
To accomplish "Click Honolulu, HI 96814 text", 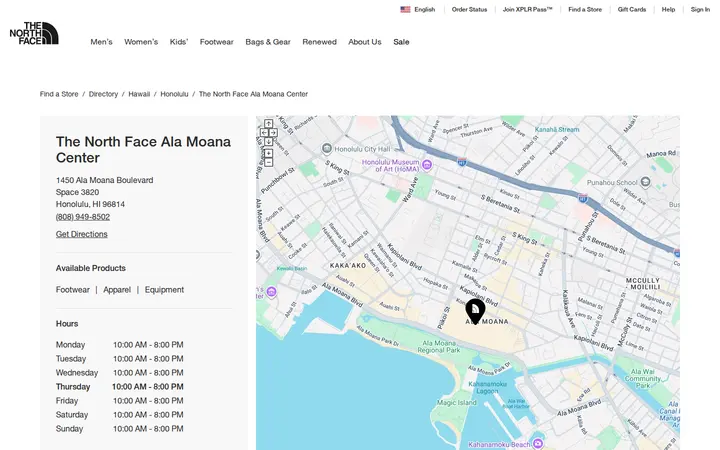I will (x=90, y=204).
